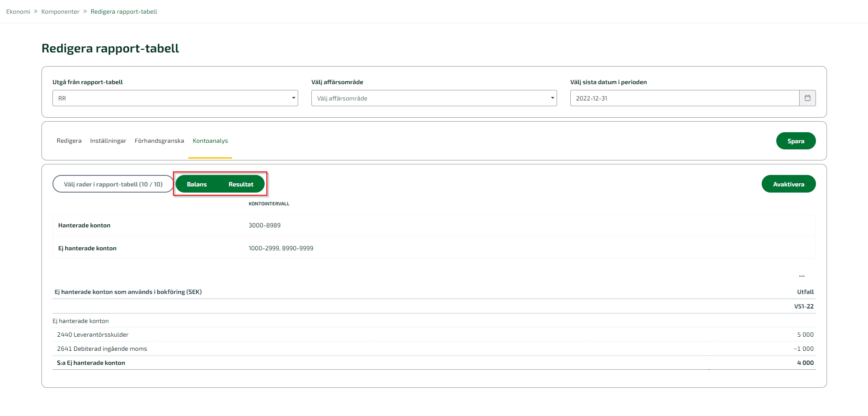Click the value 5 000 for Leverantörsskulder
The image size is (868, 416).
(x=805, y=334)
